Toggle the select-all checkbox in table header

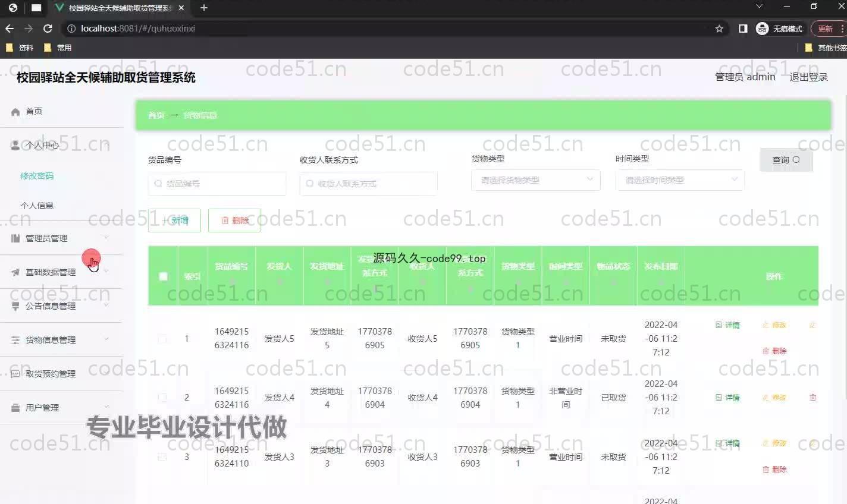click(163, 276)
